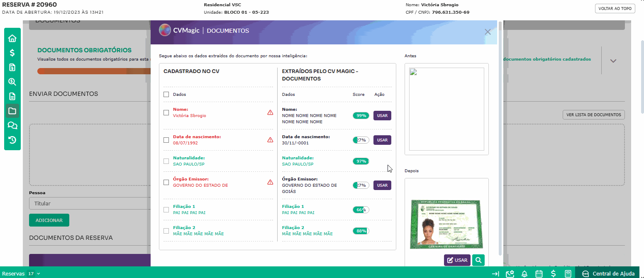Open the Reservas 17 dropdown in the bottom bar

coord(21,274)
